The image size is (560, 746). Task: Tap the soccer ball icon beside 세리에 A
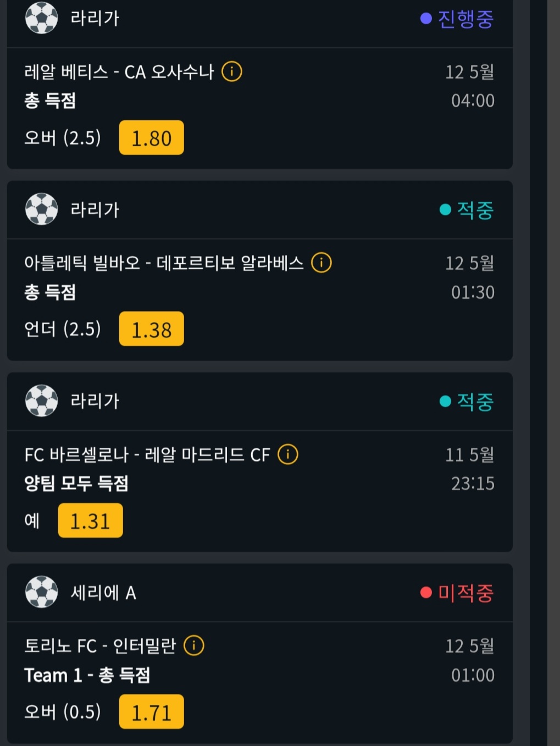click(41, 592)
